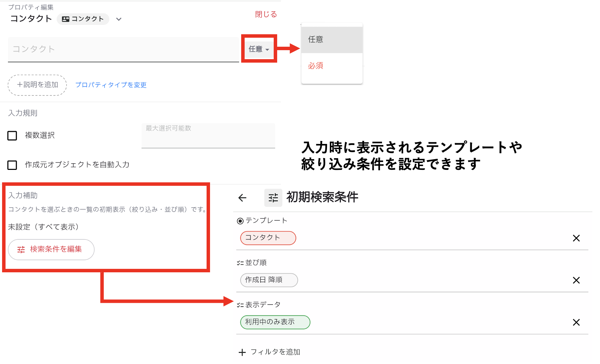Enable the 複数選択 checkbox
The width and height of the screenshot is (600, 364).
coord(12,136)
